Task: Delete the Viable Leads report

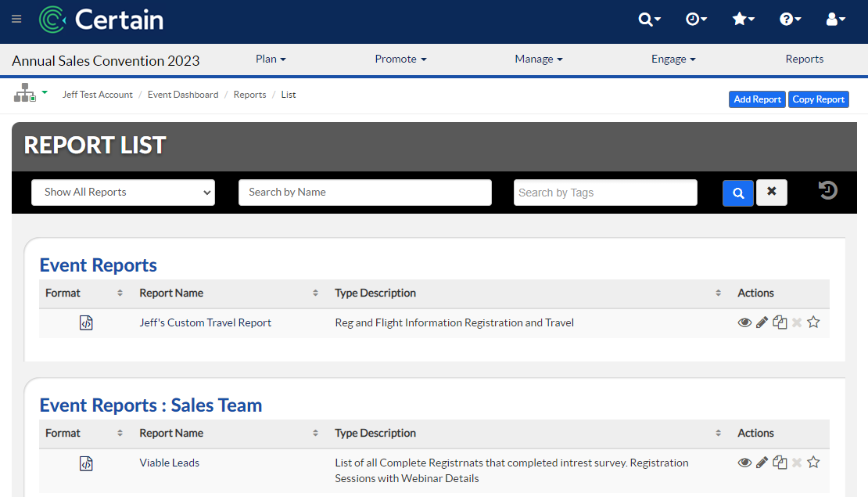Action: (x=797, y=463)
